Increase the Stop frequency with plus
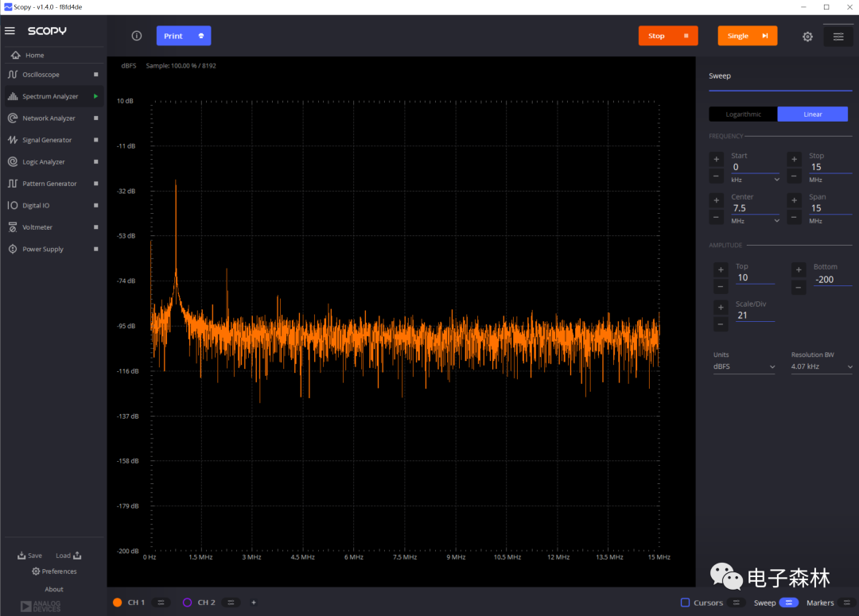The width and height of the screenshot is (859, 616). [794, 159]
